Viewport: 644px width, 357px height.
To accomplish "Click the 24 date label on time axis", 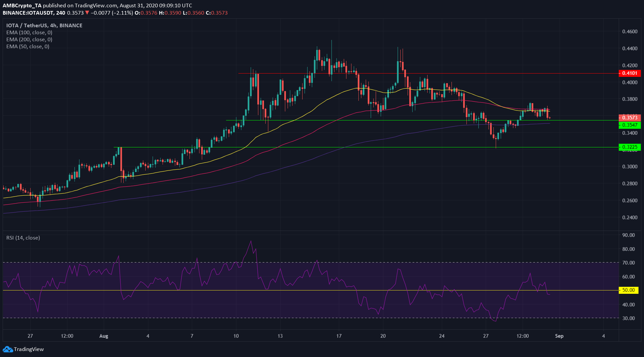I will click(x=442, y=336).
